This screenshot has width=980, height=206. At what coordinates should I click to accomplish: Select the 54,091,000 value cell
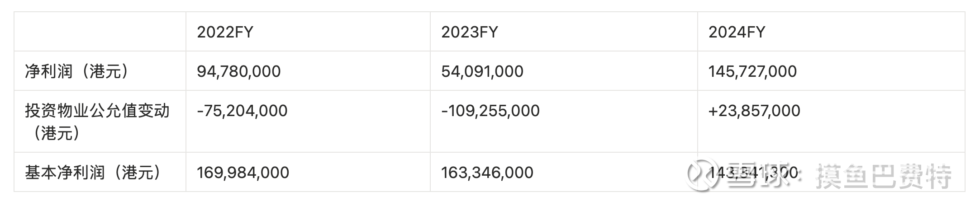click(482, 71)
